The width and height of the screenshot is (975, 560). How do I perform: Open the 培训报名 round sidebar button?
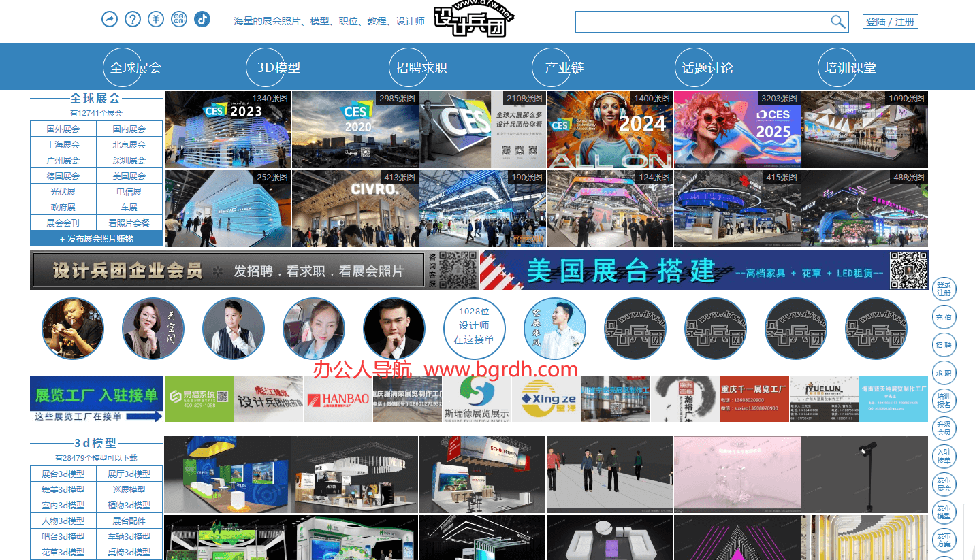click(x=944, y=401)
